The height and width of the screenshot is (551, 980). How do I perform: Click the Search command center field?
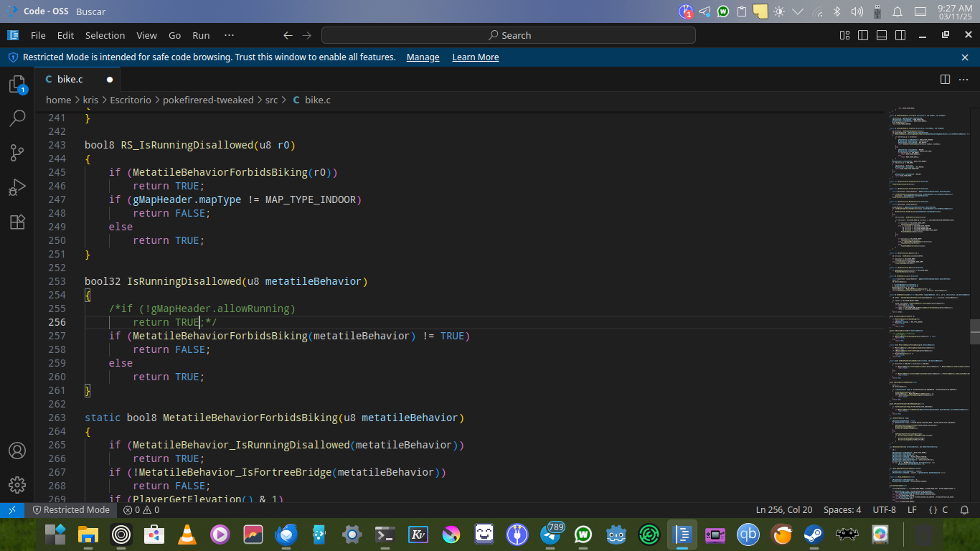pyautogui.click(x=509, y=35)
